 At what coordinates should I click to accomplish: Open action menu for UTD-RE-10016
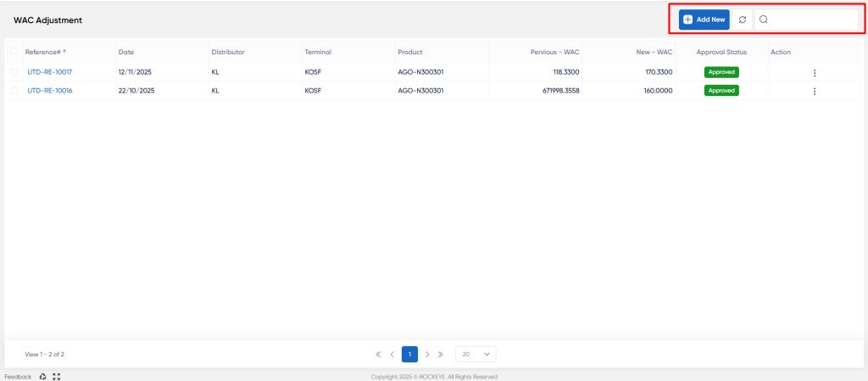(815, 91)
